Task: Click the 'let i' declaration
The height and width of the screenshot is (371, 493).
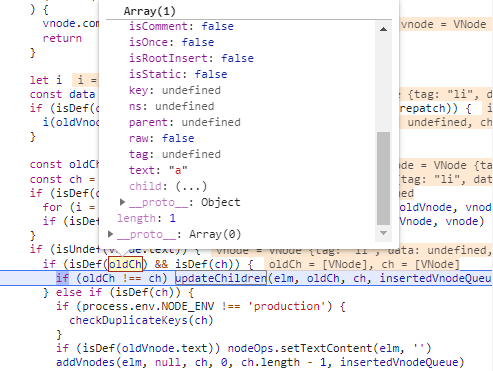Action: pos(46,80)
